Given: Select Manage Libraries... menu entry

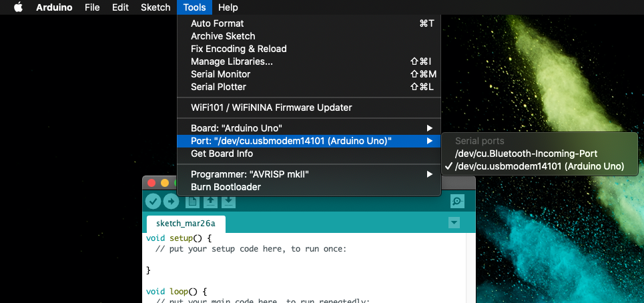Looking at the screenshot, I should click(x=232, y=61).
